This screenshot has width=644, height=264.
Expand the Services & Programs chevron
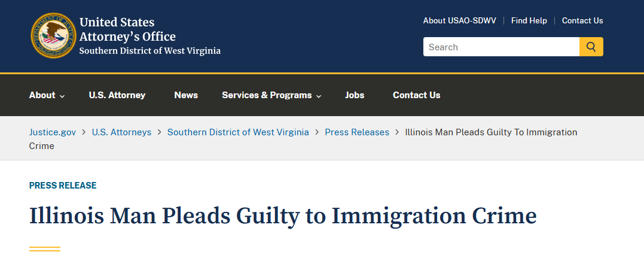pyautogui.click(x=319, y=96)
